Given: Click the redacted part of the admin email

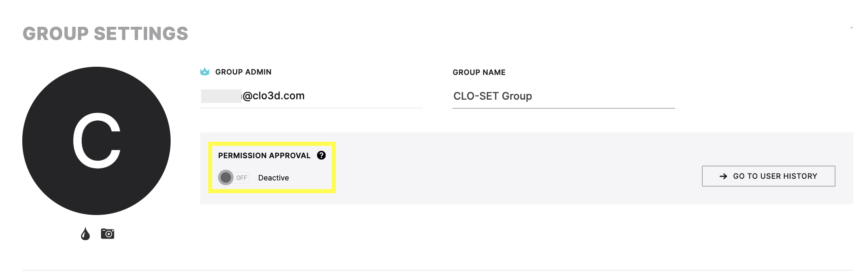Looking at the screenshot, I should 221,96.
